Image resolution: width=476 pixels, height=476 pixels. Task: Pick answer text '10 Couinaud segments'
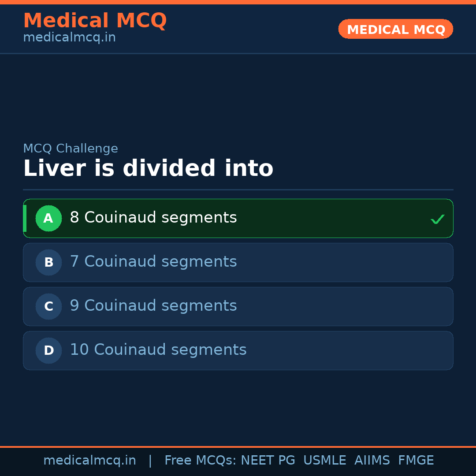tap(158, 350)
